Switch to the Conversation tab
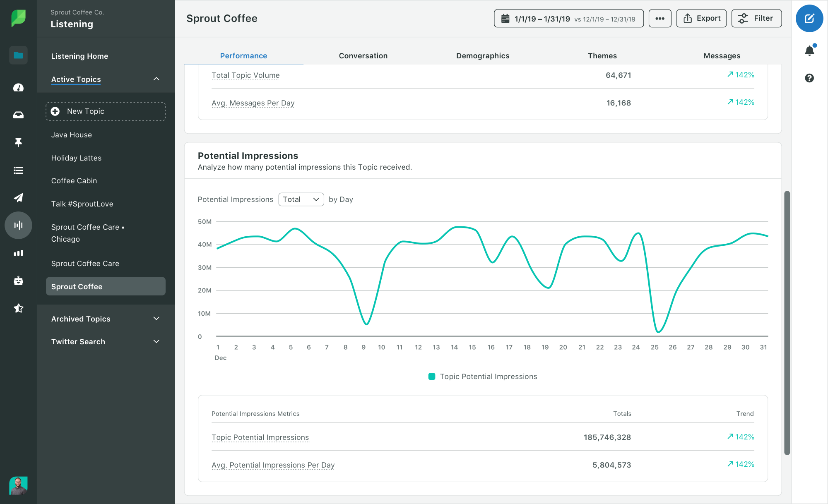828x504 pixels. click(x=363, y=56)
